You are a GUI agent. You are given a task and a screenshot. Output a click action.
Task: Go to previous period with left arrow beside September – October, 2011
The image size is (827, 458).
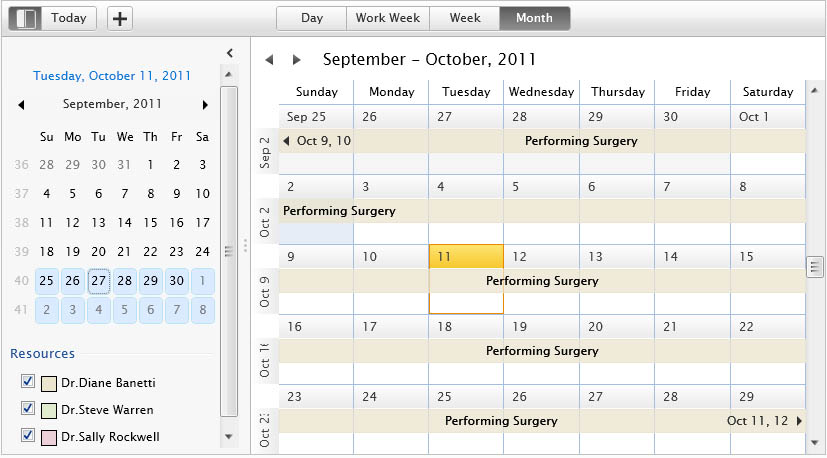tap(270, 60)
